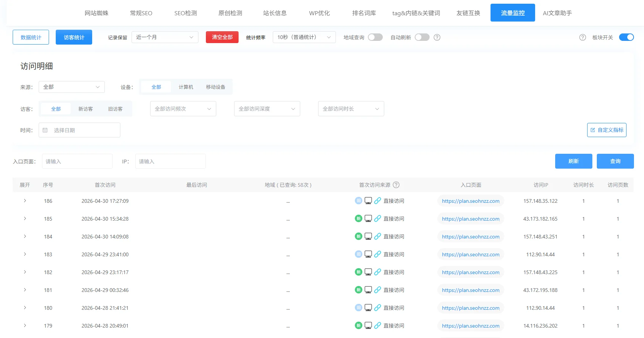Open 记录保留 近一个月 dropdown
The height and width of the screenshot is (338, 644).
(165, 37)
